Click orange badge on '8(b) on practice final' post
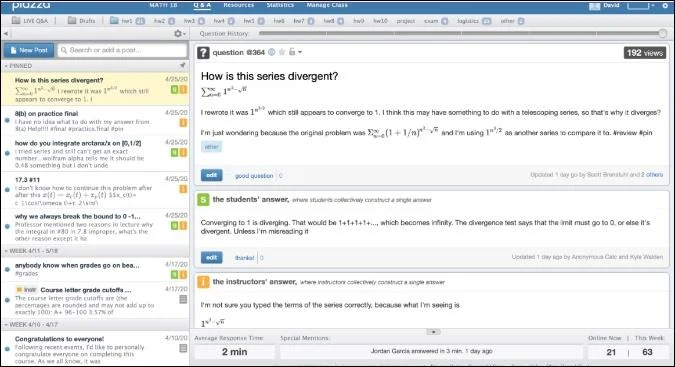Screen dimensions: 675x367 [183, 123]
